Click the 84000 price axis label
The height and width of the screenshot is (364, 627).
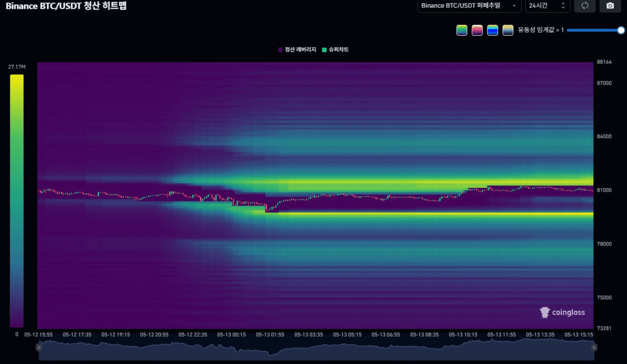[x=604, y=136]
